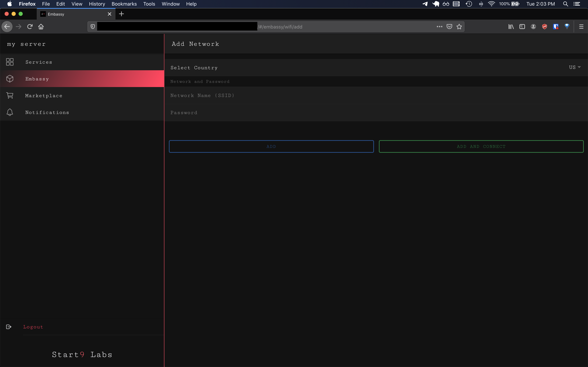Viewport: 588px width, 367px height.
Task: Click the Notifications bell icon
Action: click(x=10, y=112)
